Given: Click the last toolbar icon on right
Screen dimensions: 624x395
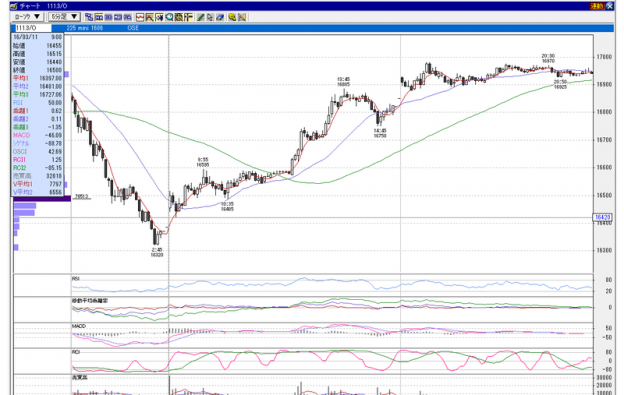Looking at the screenshot, I should tap(242, 17).
